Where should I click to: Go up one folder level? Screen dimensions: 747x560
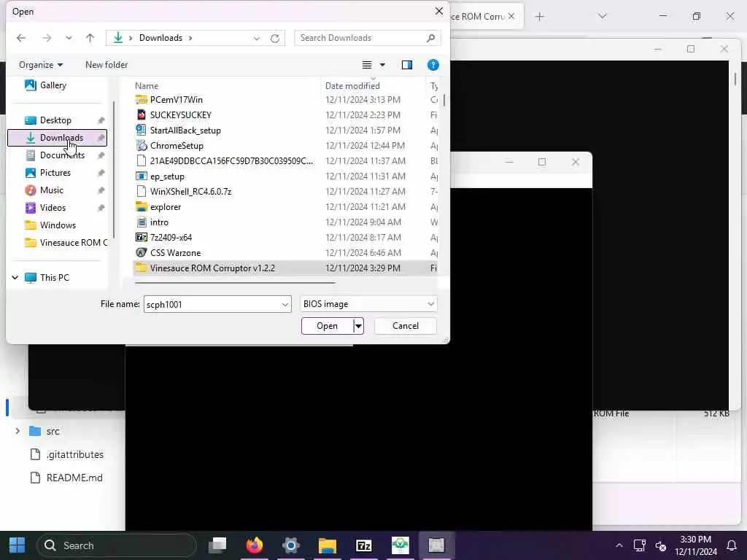pos(90,38)
